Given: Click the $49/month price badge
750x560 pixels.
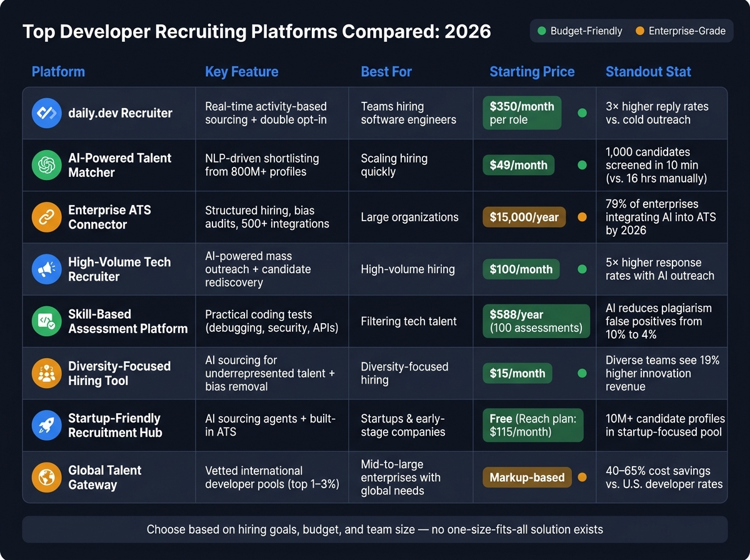Looking at the screenshot, I should (518, 165).
